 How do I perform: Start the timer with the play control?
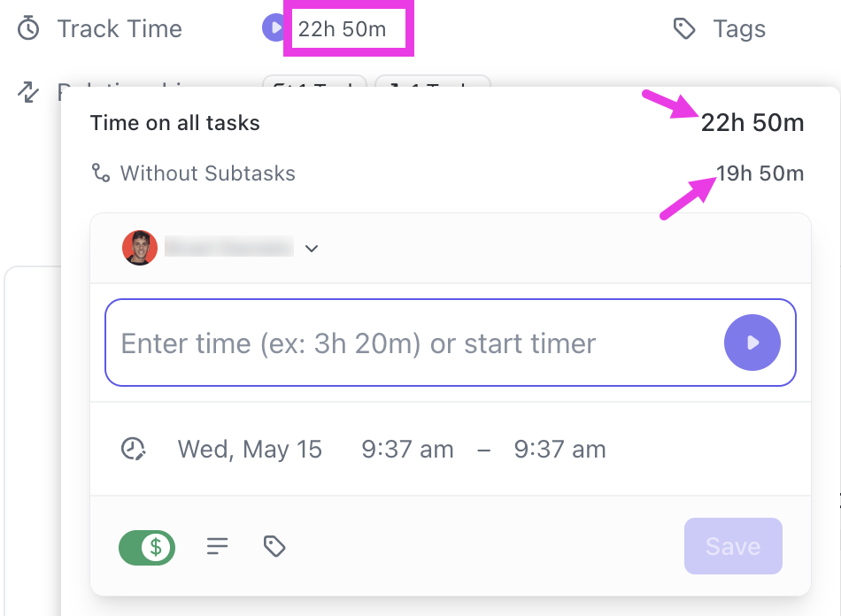click(x=752, y=343)
